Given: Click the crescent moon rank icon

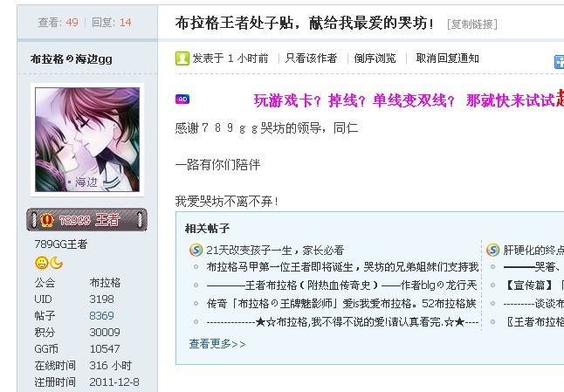Looking at the screenshot, I should (56, 263).
